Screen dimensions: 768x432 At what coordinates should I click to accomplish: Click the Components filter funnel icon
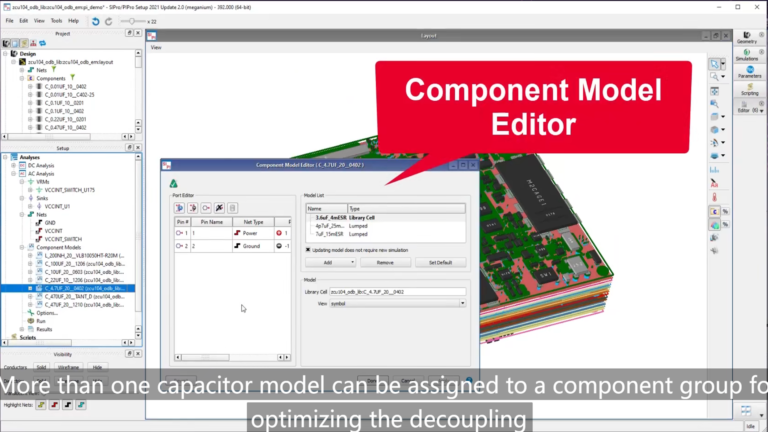(x=72, y=78)
